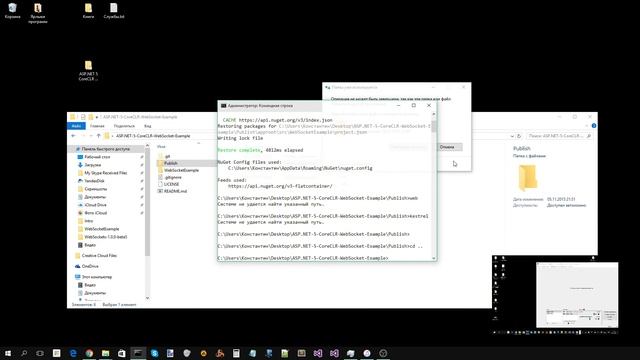Select the Publish folder in file list
This screenshot has height=360, width=640.
[171, 163]
